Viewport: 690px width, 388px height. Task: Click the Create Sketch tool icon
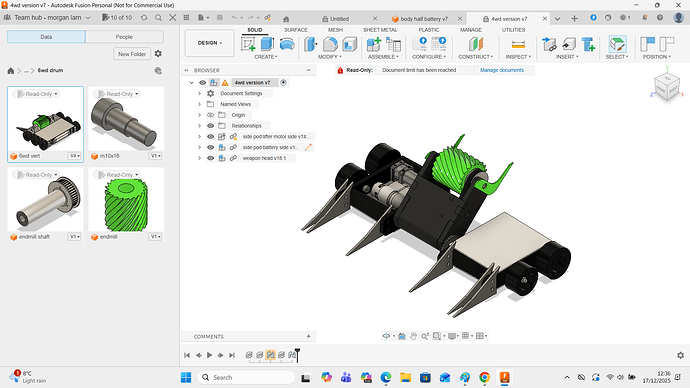point(248,44)
